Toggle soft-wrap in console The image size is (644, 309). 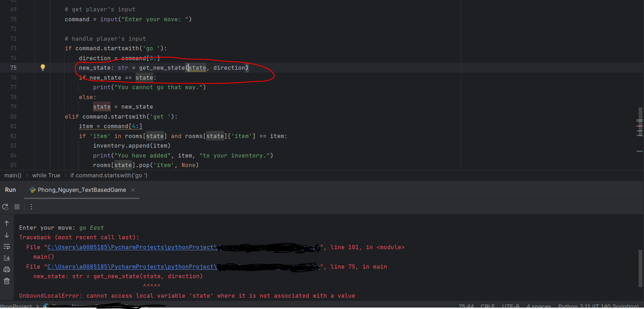click(7, 247)
